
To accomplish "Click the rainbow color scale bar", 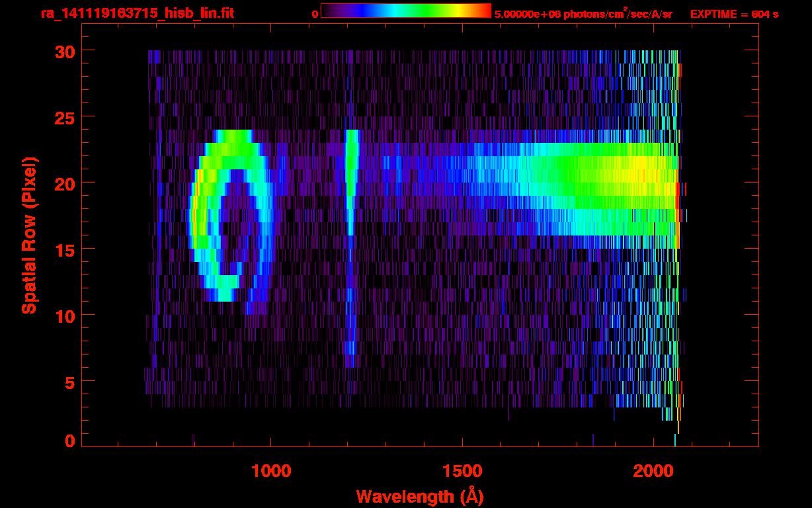I will click(406, 11).
